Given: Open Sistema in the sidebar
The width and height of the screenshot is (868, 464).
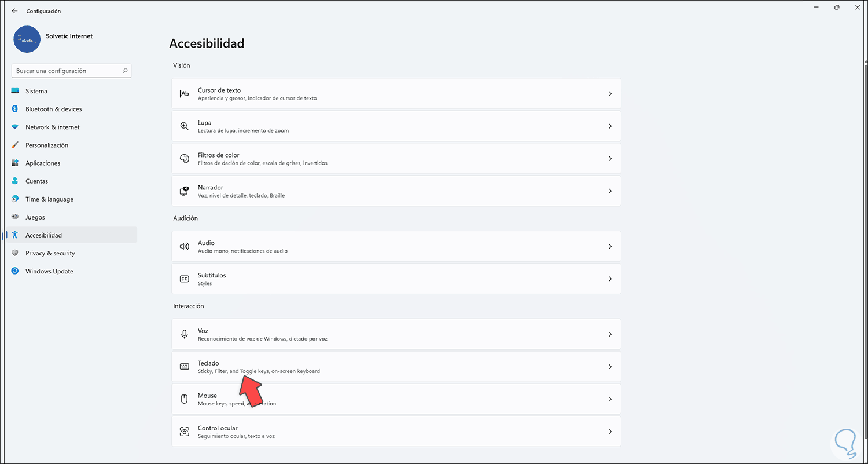Looking at the screenshot, I should [36, 91].
